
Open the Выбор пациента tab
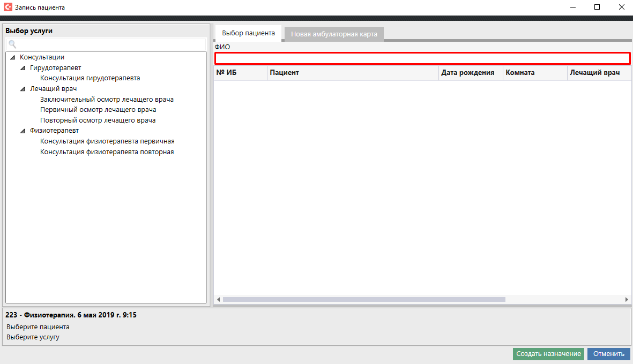click(x=248, y=33)
